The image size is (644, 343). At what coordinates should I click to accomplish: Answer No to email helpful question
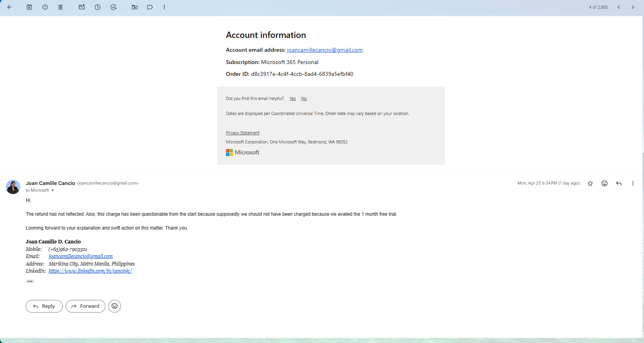(x=304, y=98)
